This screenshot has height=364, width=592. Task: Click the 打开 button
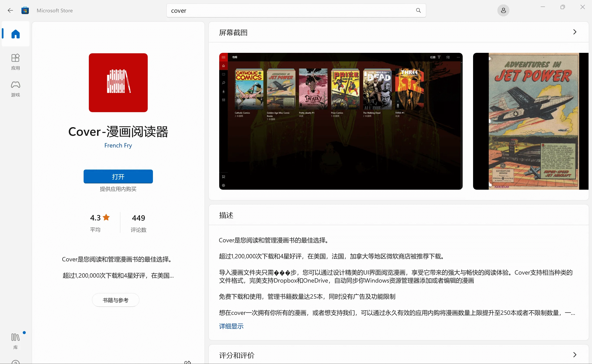pyautogui.click(x=118, y=176)
